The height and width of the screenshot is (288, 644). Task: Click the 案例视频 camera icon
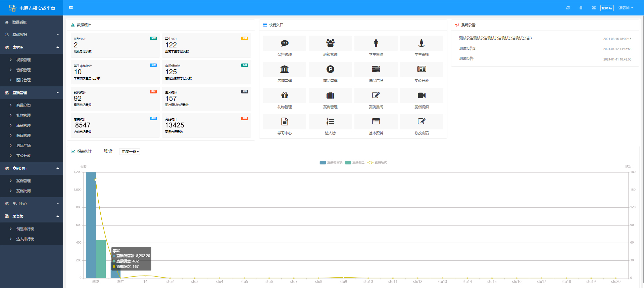coord(421,96)
